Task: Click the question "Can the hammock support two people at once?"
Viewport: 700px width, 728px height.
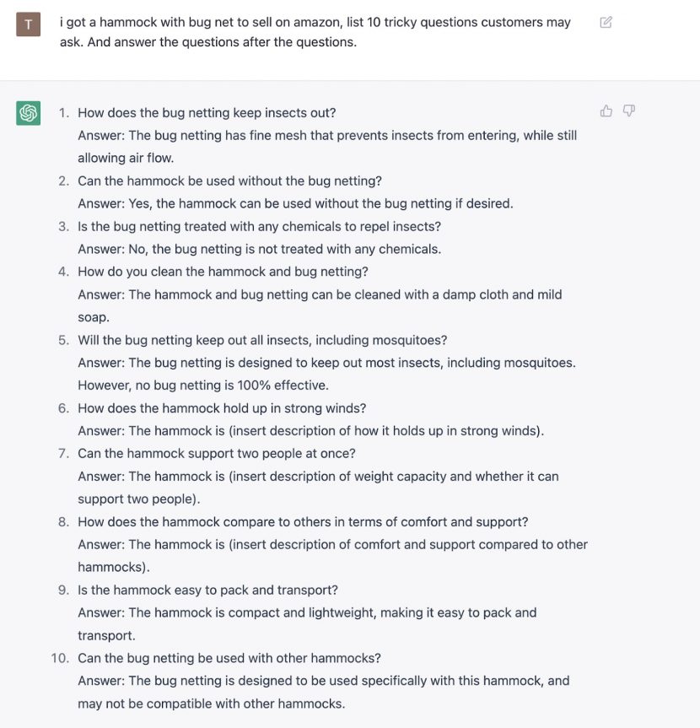Action: tap(216, 454)
